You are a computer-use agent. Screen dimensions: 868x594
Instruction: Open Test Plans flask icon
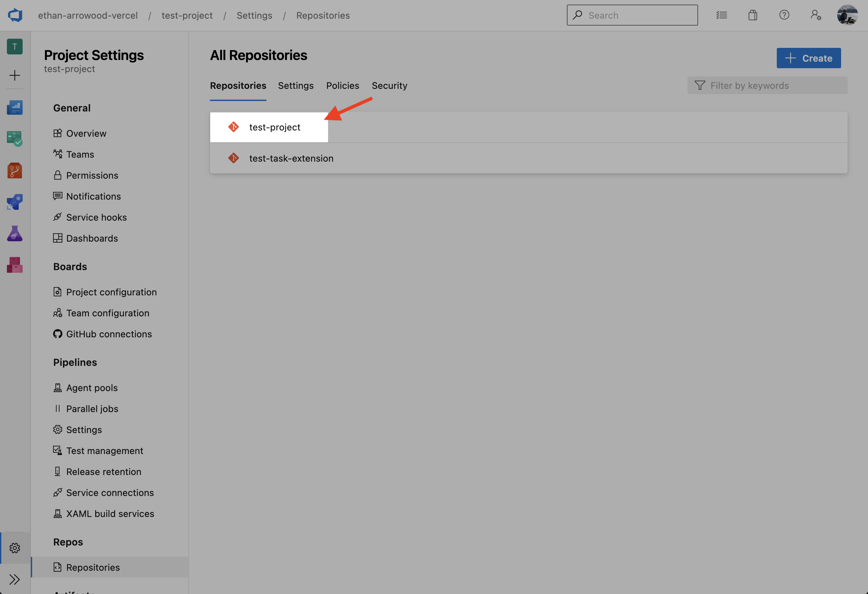pyautogui.click(x=14, y=234)
